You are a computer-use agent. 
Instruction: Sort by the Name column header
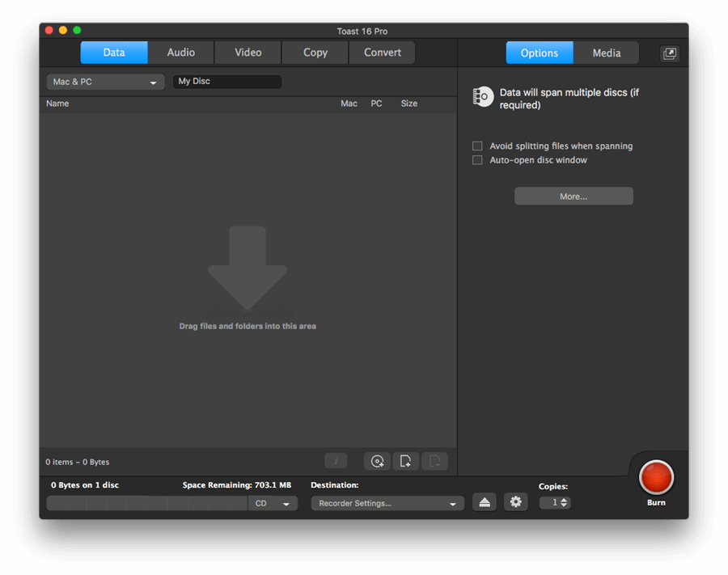(57, 104)
